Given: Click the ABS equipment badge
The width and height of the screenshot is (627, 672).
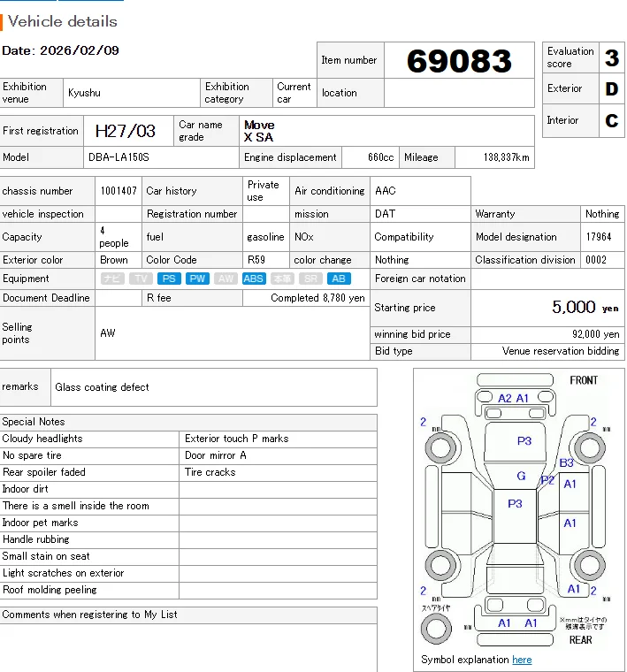Looking at the screenshot, I should click(254, 279).
